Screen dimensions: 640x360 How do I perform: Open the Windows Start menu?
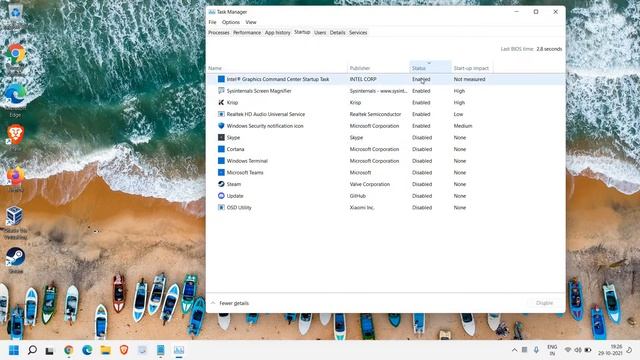click(x=14, y=350)
